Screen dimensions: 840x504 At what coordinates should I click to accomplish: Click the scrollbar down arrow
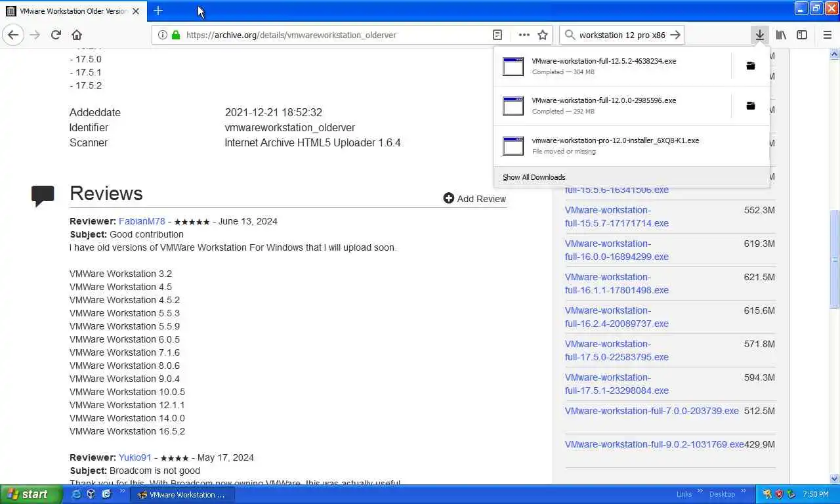coord(835,479)
